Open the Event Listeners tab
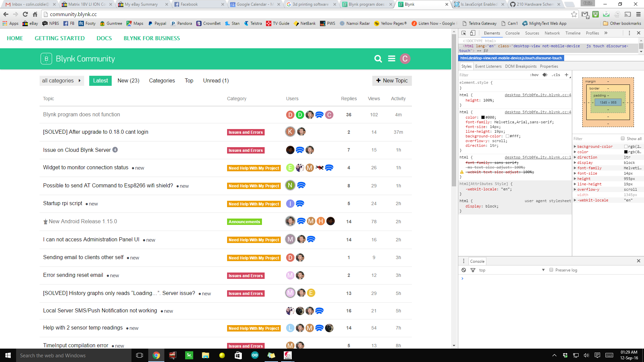 click(488, 66)
